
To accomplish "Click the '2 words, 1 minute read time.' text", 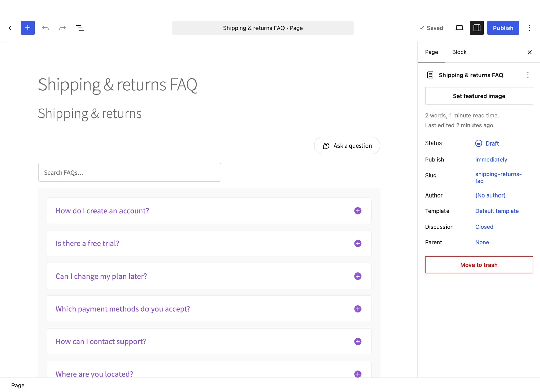I will tap(462, 115).
